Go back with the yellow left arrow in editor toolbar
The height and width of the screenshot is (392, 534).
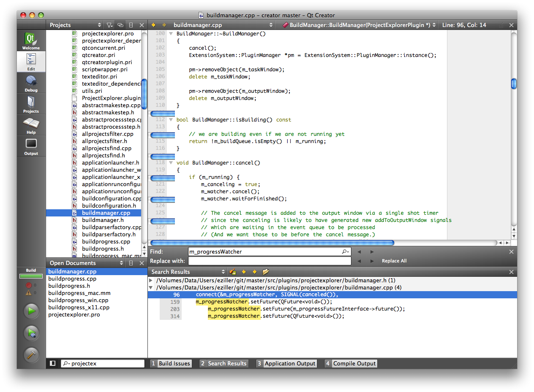click(x=153, y=25)
